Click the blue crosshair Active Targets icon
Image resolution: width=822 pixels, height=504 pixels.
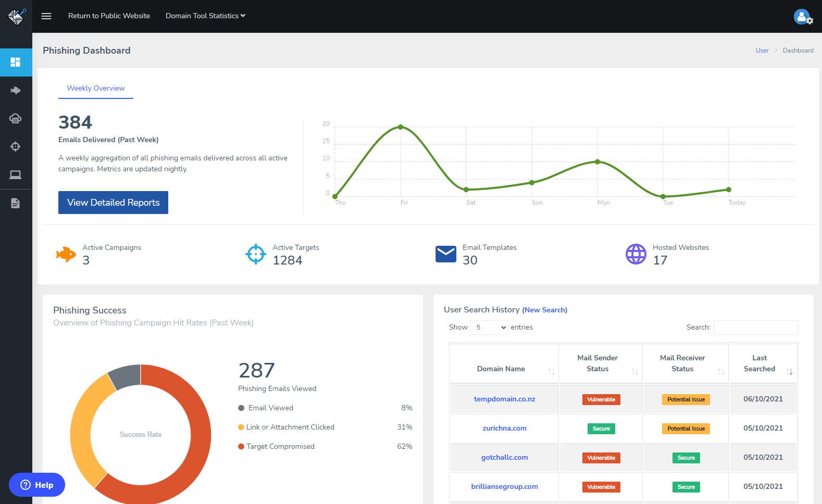[256, 254]
